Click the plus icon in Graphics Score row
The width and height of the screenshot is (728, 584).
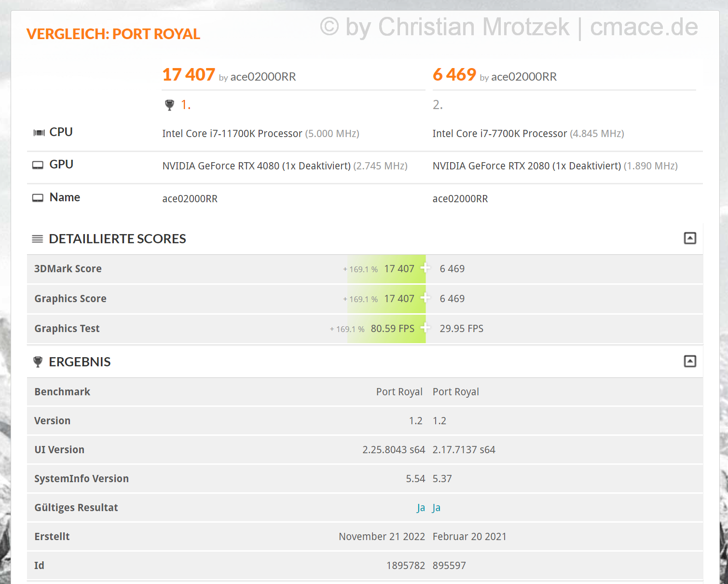point(425,298)
